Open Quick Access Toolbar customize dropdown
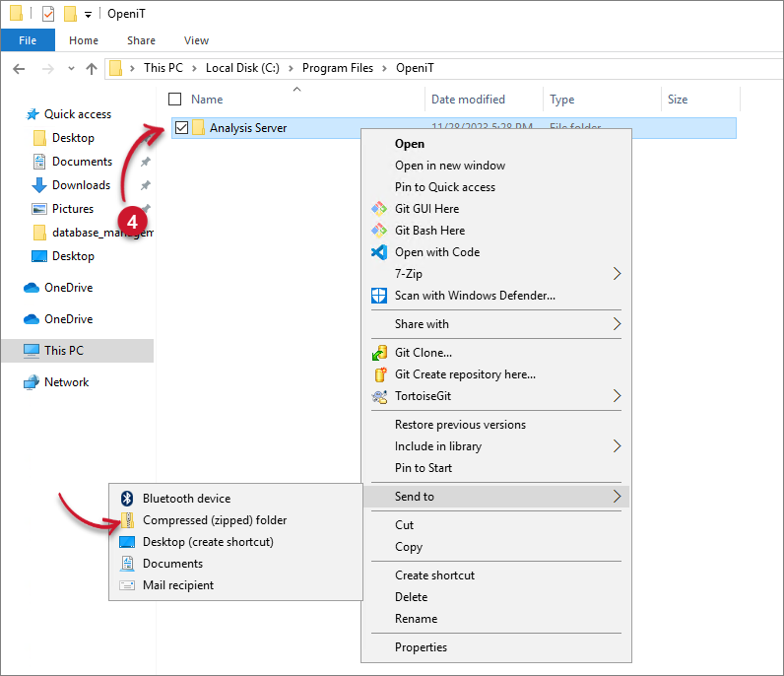Screen dimensions: 784x676 tap(88, 15)
